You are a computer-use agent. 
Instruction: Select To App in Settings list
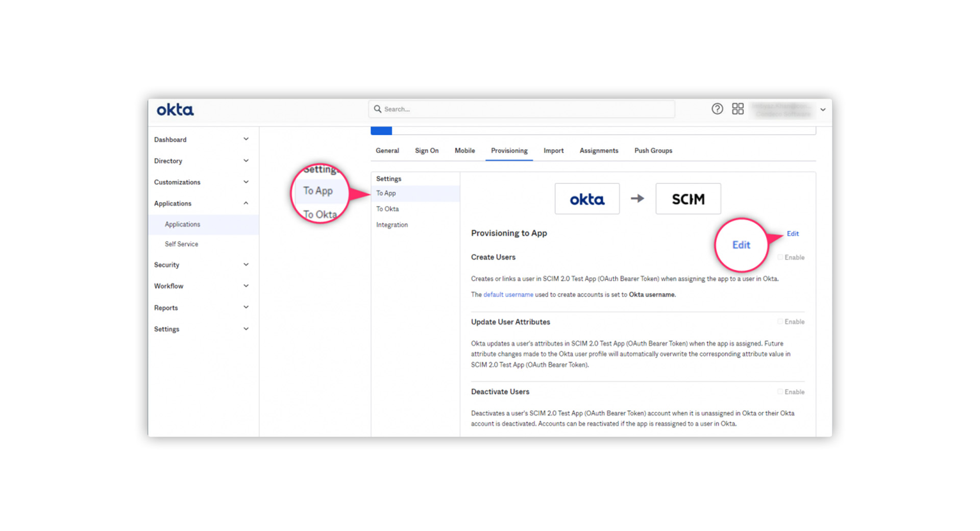[415, 193]
